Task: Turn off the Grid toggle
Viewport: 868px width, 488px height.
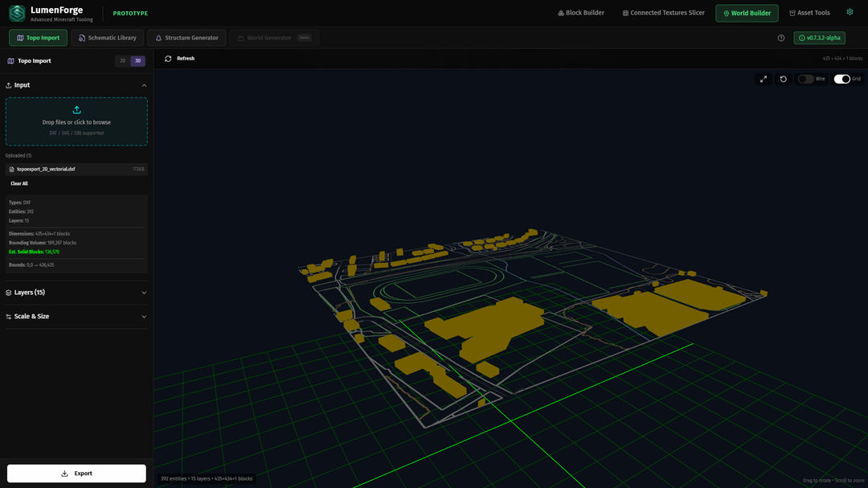Action: [841, 79]
